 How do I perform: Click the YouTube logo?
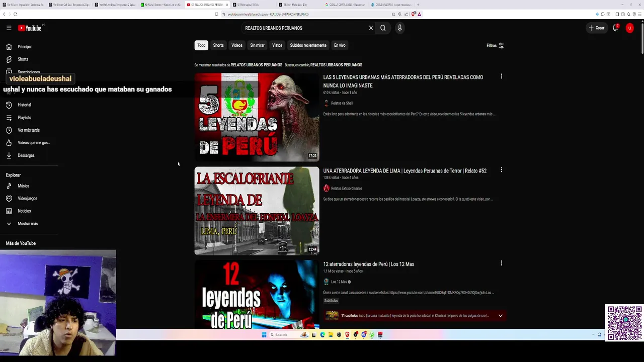coord(30,28)
